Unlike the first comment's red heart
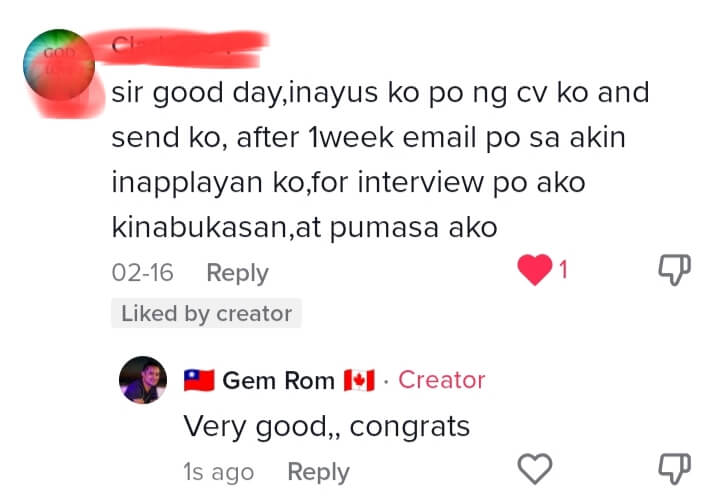Viewport: 716px width, 500px height. [535, 269]
